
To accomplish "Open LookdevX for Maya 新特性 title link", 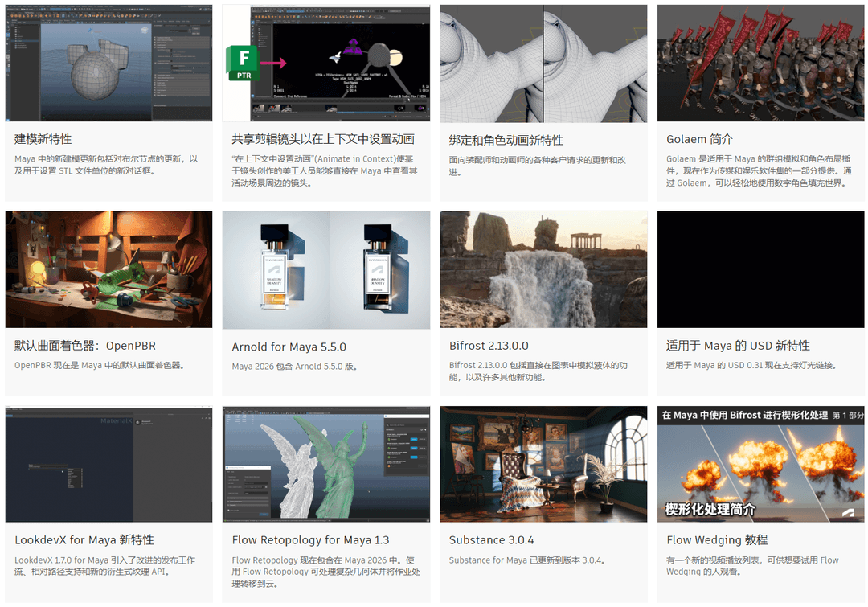I will (84, 539).
